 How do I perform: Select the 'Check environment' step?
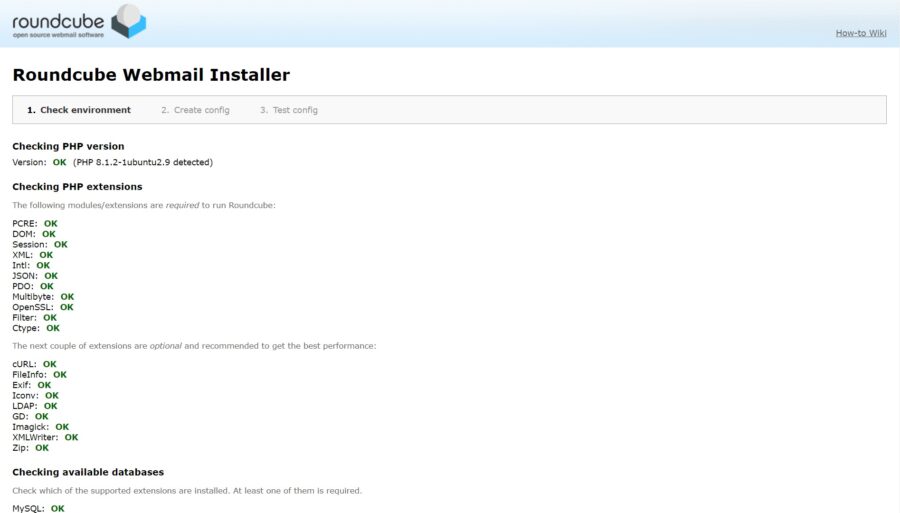tap(79, 110)
